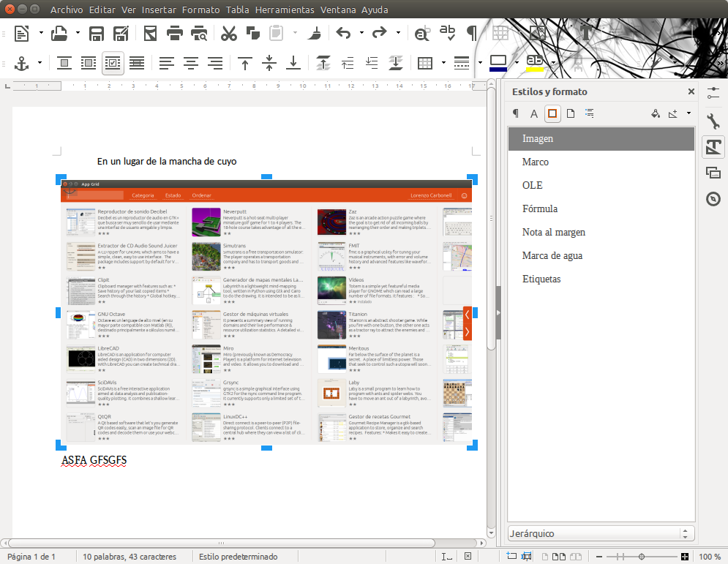Click the Save document icon

click(97, 33)
